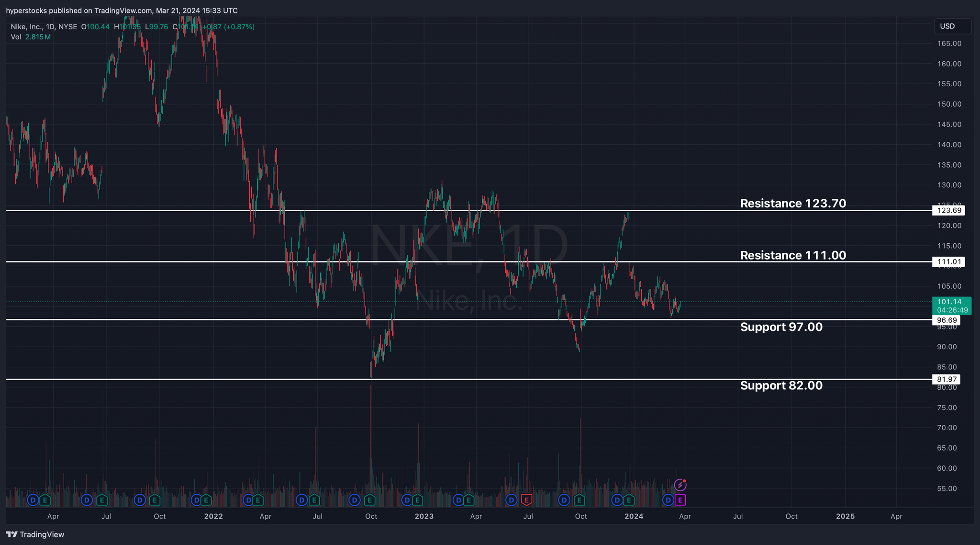
Task: Open the USD currency dropdown
Action: tap(952, 26)
